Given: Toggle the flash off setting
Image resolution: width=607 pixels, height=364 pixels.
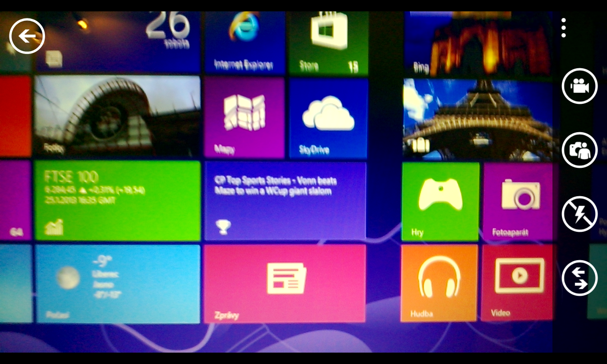Looking at the screenshot, I should pyautogui.click(x=579, y=214).
